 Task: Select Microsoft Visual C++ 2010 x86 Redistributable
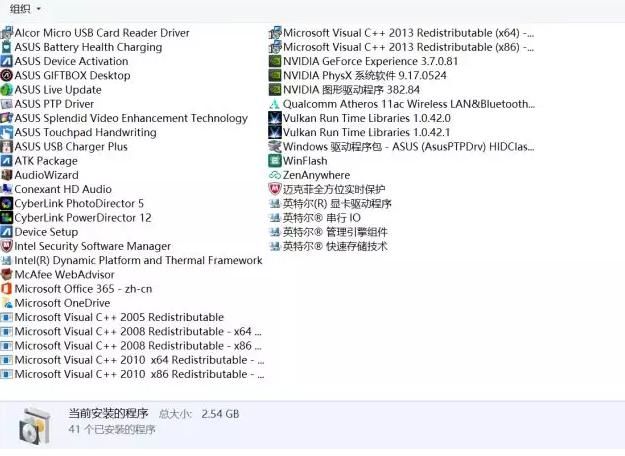[133, 374]
